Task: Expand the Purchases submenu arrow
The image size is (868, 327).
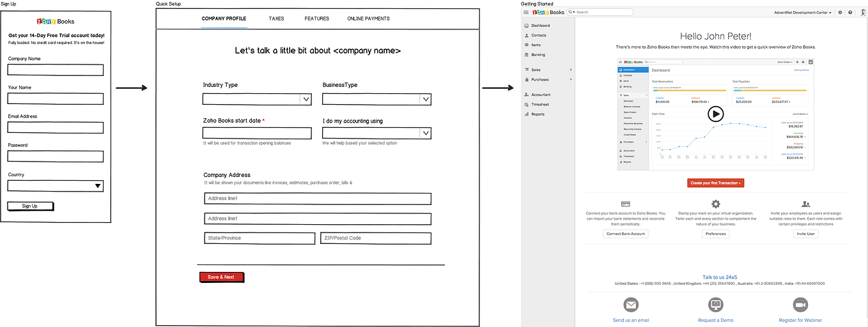Action: click(571, 80)
